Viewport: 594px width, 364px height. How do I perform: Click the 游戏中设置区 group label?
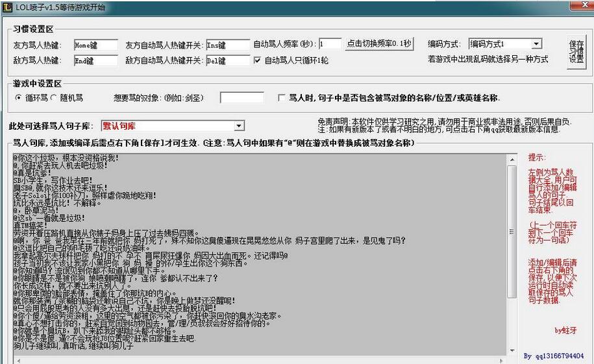point(37,83)
